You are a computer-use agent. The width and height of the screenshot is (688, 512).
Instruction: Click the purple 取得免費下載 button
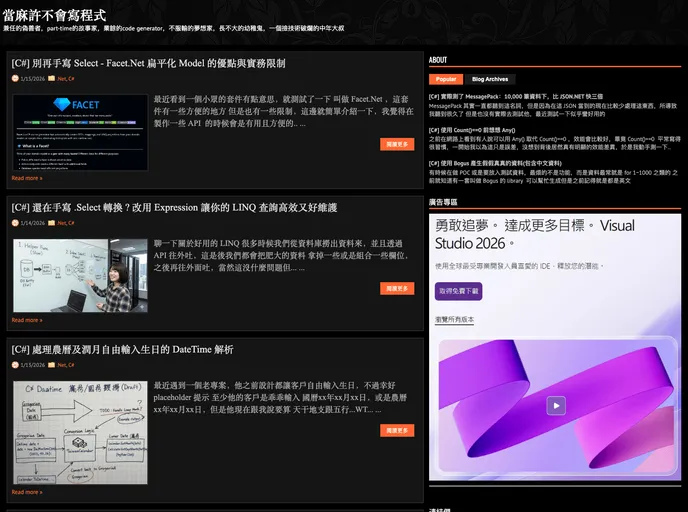click(x=459, y=291)
